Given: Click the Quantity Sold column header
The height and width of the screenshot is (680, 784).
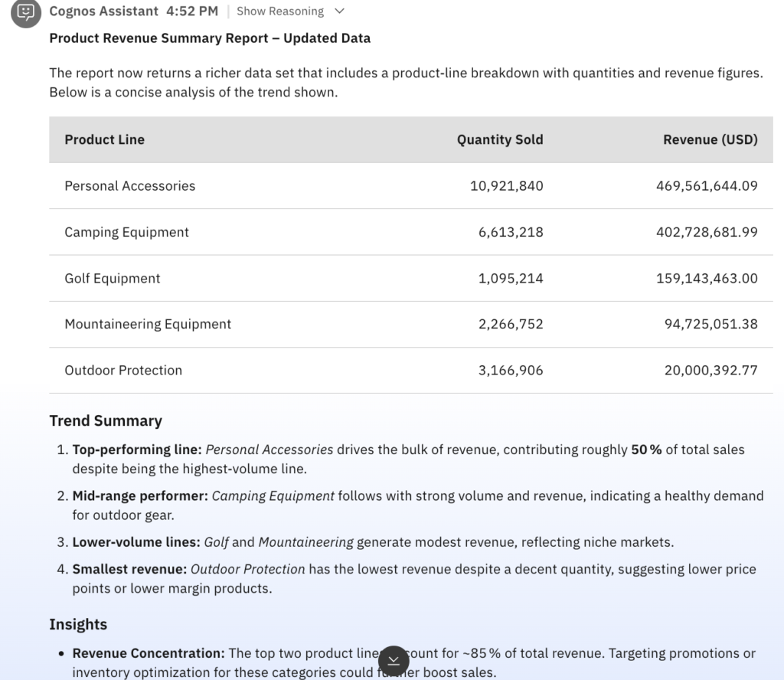Looking at the screenshot, I should coord(499,139).
